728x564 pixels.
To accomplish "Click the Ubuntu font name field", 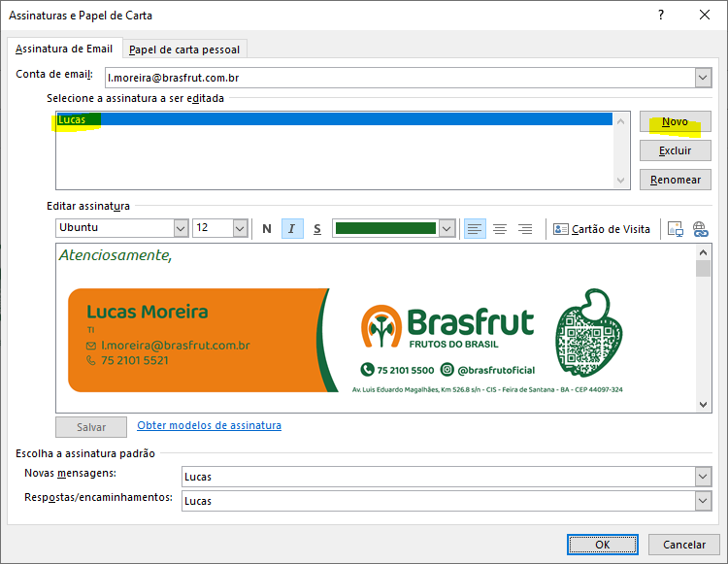I will pos(116,228).
